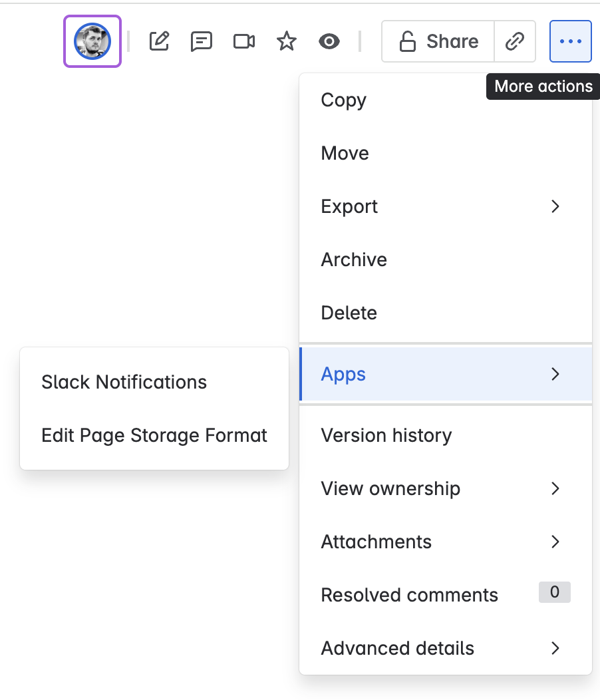The height and width of the screenshot is (700, 600).
Task: Copy link using the chain icon
Action: point(515,41)
